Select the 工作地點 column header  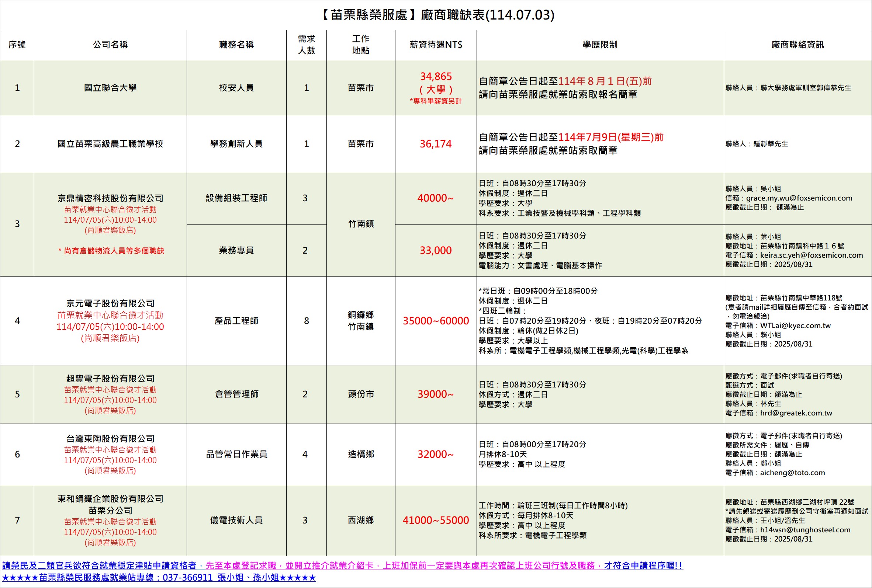coord(361,45)
